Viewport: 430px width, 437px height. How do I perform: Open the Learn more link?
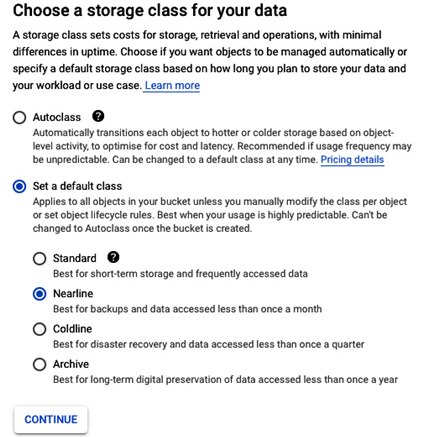point(172,86)
